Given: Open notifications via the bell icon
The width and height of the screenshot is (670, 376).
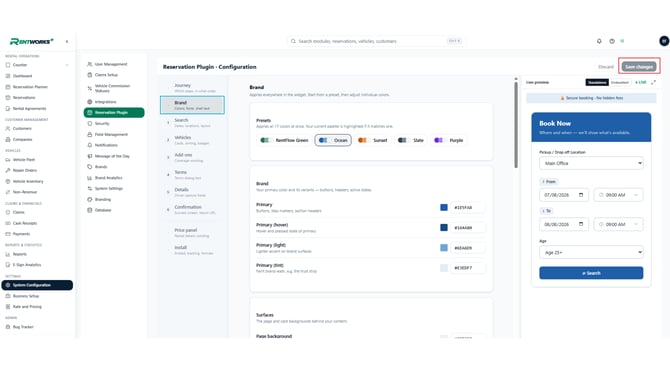Looking at the screenshot, I should tap(599, 41).
